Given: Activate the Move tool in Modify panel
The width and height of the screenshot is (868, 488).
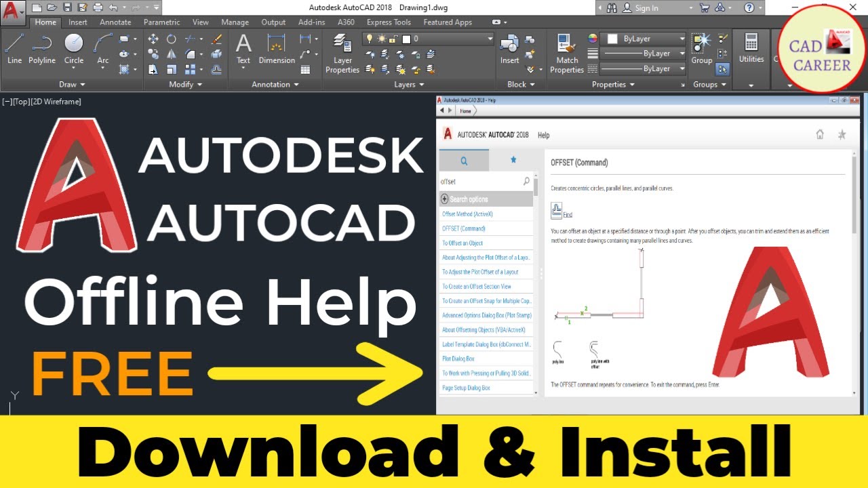Looking at the screenshot, I should 153,39.
